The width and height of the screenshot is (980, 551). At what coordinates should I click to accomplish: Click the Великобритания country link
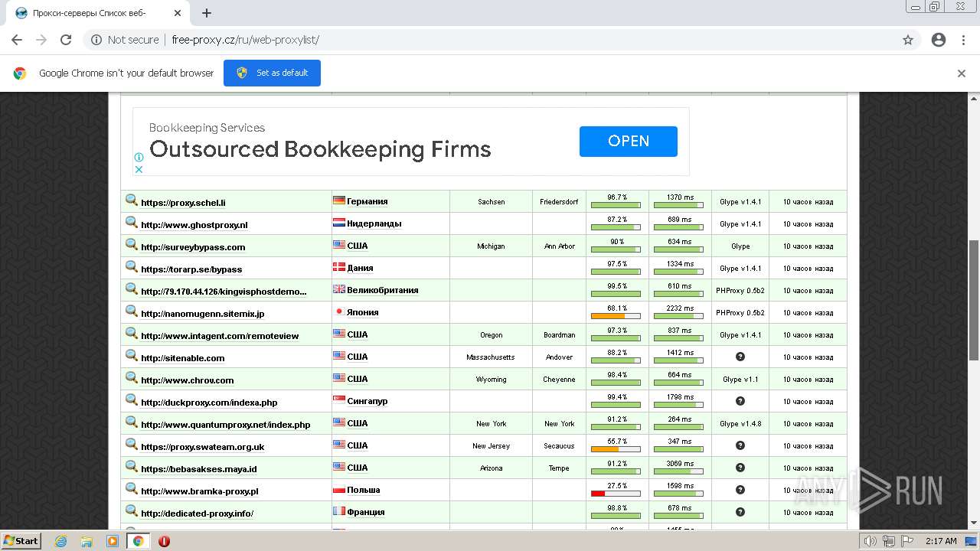pos(383,290)
